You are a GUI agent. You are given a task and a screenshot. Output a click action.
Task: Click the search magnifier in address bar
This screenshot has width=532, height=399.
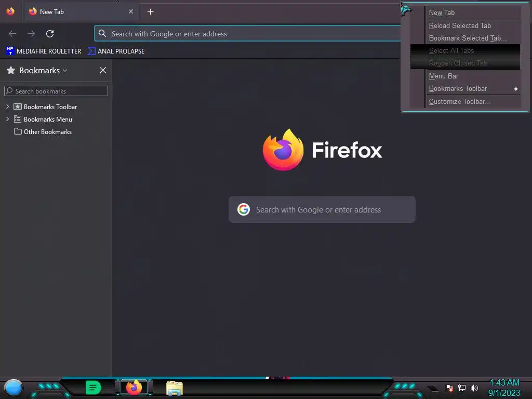[x=102, y=33]
